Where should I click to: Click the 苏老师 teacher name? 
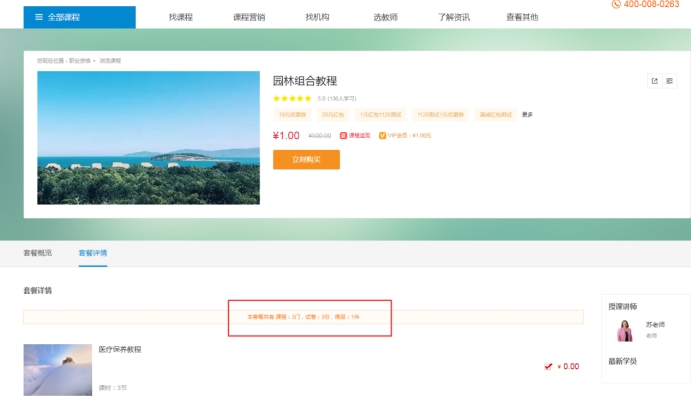click(655, 325)
